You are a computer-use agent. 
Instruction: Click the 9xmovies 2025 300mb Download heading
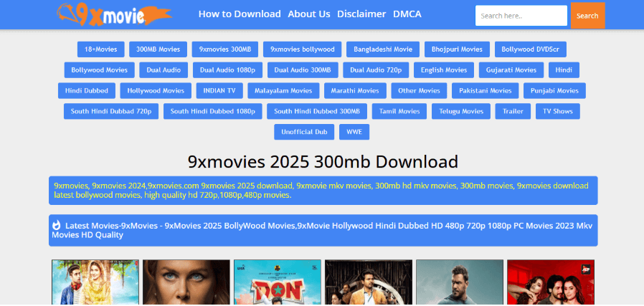pyautogui.click(x=323, y=162)
